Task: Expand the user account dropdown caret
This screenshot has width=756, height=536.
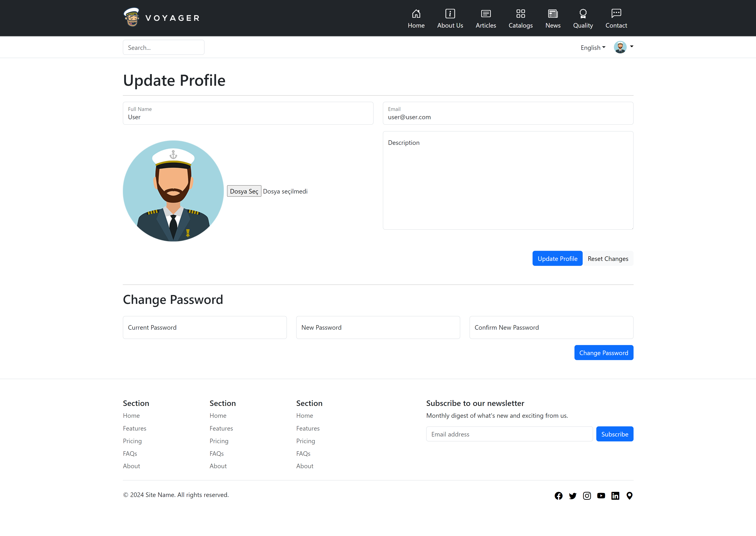Action: [x=632, y=47]
